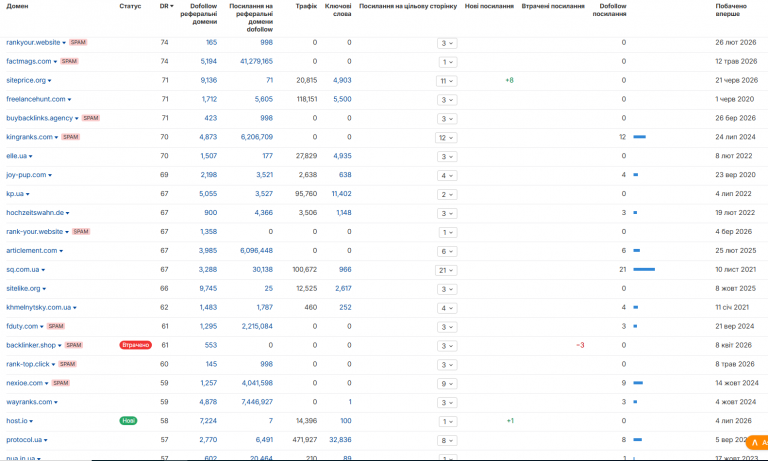
Task: Open the protocol.ua domain link
Action: click(x=24, y=440)
